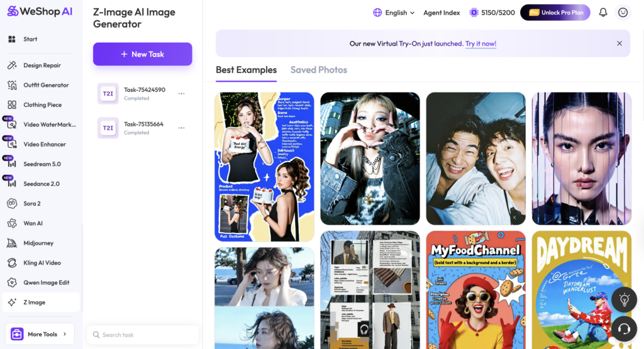
Task: Open the Task-75135664 entry
Action: click(x=143, y=128)
